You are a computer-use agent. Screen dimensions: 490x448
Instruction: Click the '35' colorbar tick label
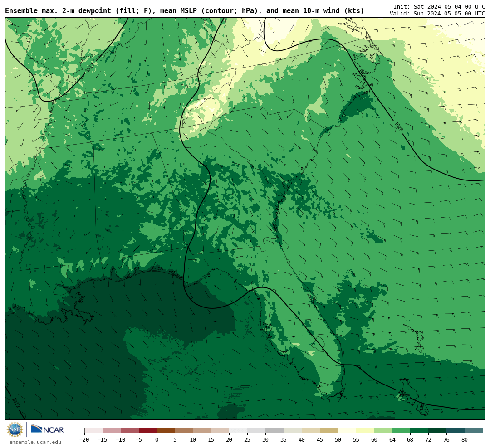point(284,440)
